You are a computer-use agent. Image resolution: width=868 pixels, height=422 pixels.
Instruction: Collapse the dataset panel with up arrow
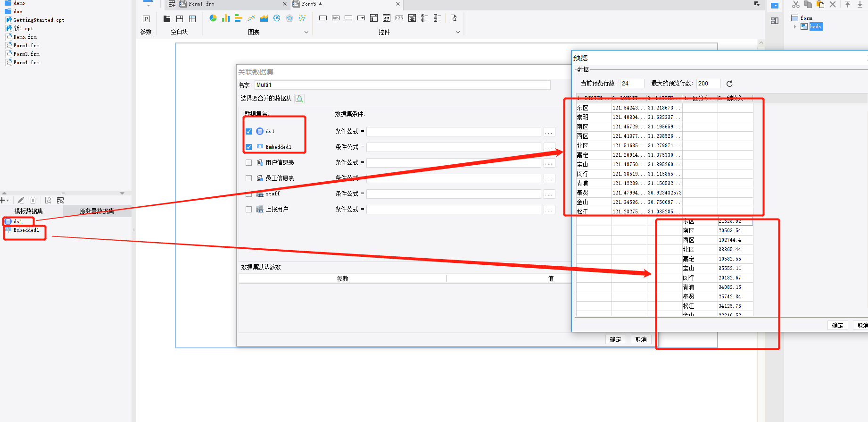(4, 193)
